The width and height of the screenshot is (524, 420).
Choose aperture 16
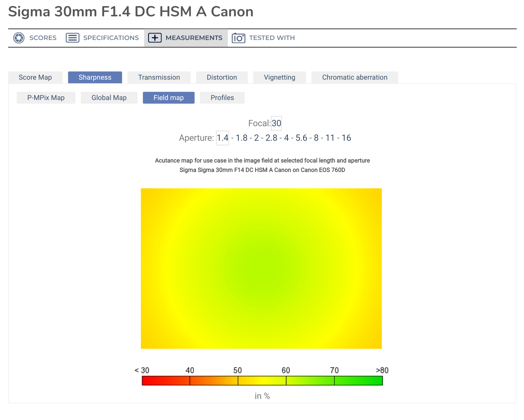pos(346,138)
